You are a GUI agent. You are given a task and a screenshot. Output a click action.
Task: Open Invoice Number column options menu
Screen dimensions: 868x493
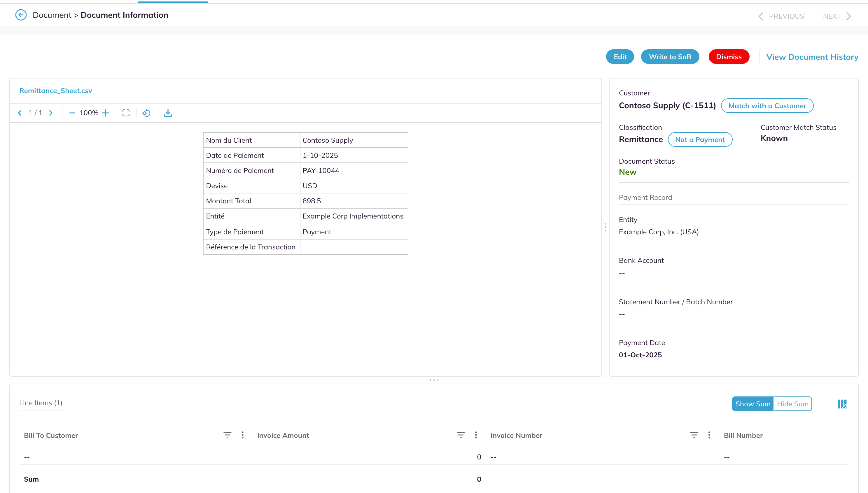pyautogui.click(x=709, y=435)
